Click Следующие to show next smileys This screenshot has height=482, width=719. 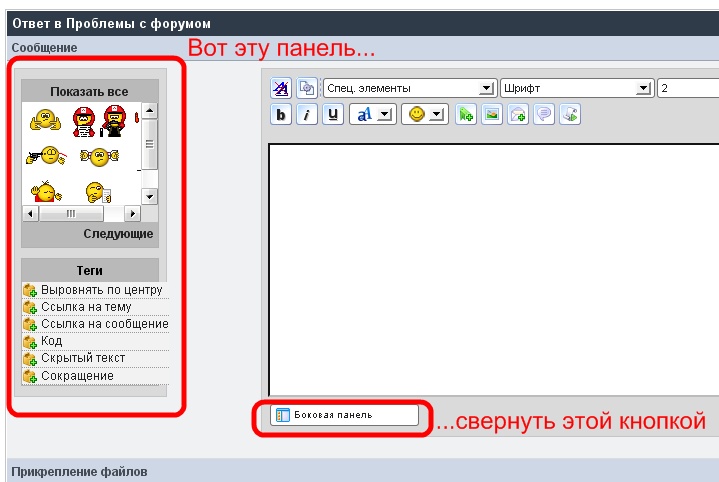[x=118, y=234]
